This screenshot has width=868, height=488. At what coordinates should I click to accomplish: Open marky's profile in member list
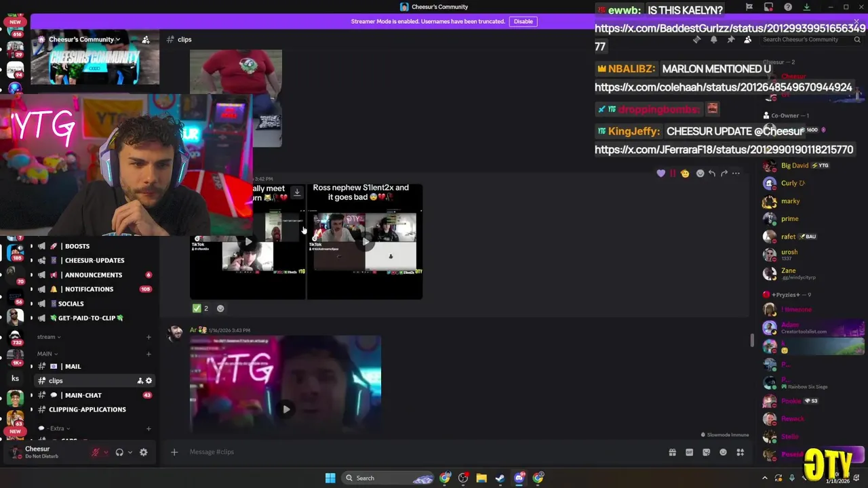(810, 201)
